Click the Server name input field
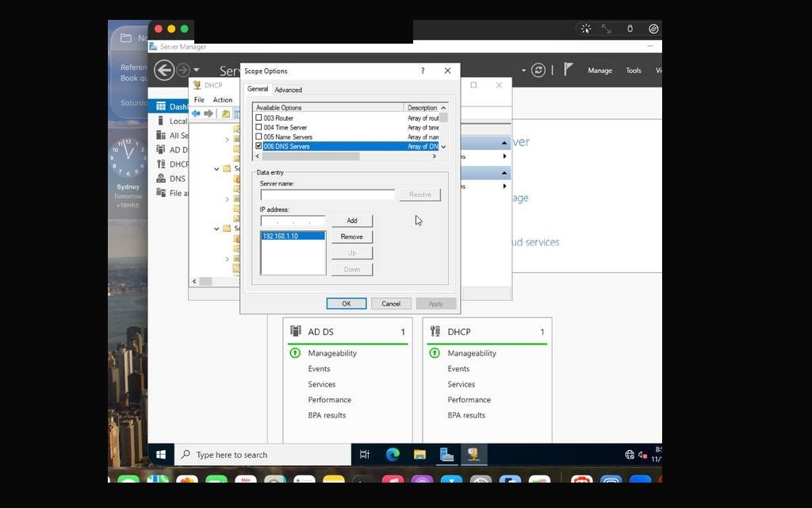This screenshot has height=508, width=812. tap(327, 194)
